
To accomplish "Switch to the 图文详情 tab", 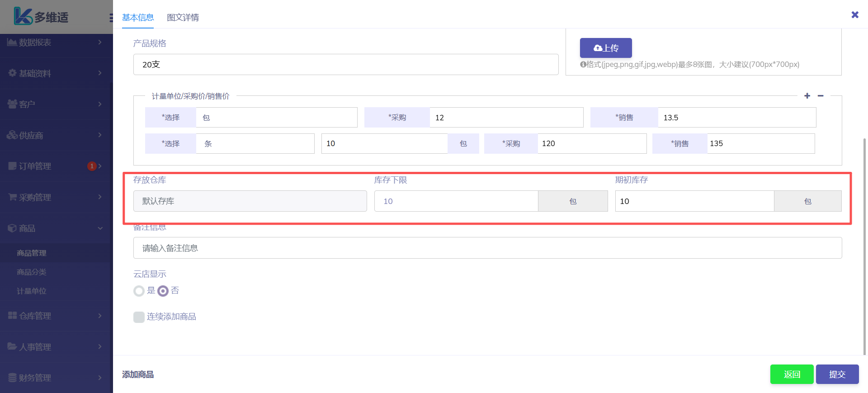I will [x=183, y=18].
